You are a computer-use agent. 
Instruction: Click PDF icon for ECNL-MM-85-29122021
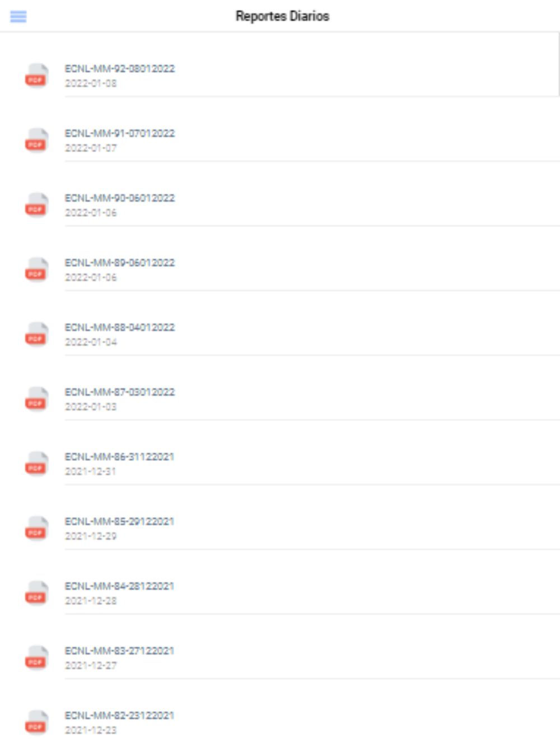tap(36, 528)
